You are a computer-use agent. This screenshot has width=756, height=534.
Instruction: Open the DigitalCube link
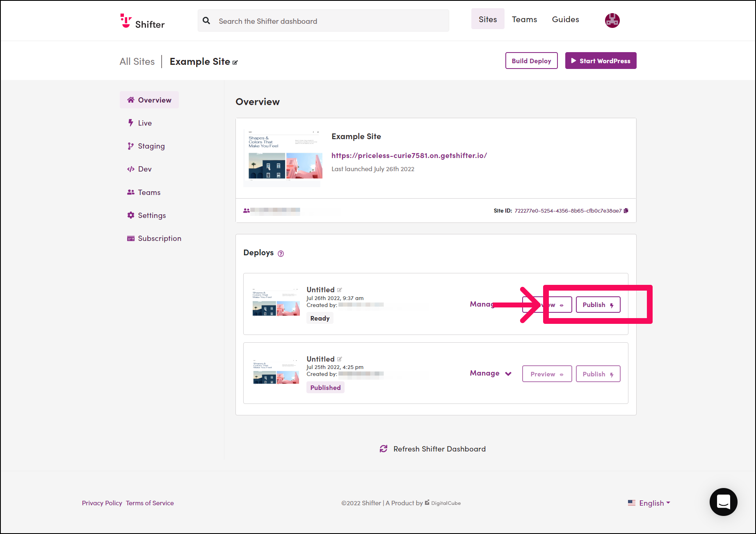pos(443,503)
